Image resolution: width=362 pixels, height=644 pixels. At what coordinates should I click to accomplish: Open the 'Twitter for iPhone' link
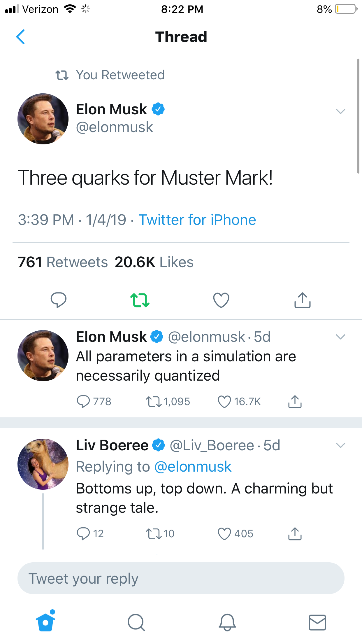[x=197, y=220]
